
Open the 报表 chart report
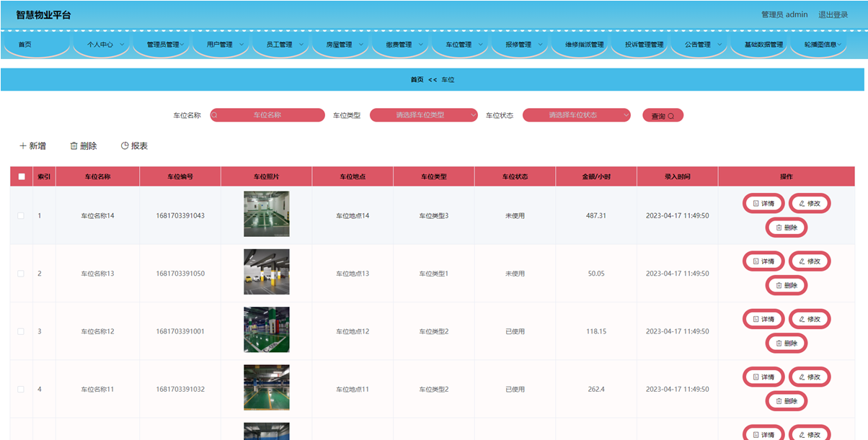[x=134, y=145]
